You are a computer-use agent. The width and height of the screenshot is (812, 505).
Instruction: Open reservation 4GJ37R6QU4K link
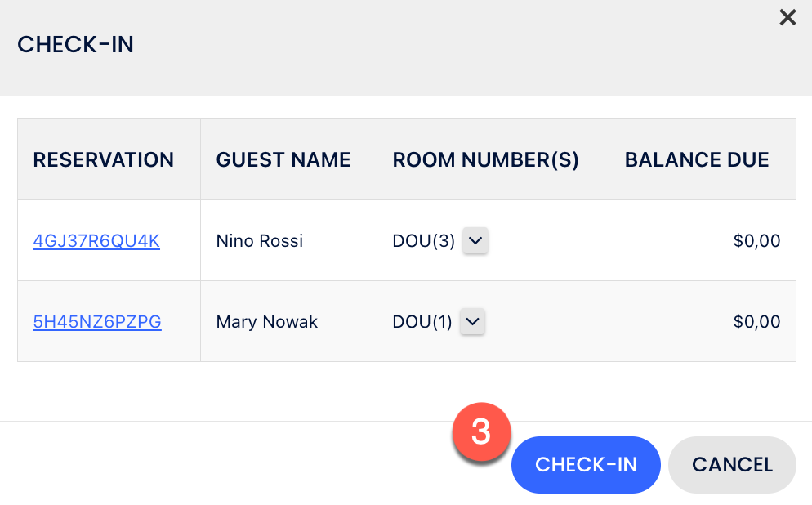click(96, 241)
